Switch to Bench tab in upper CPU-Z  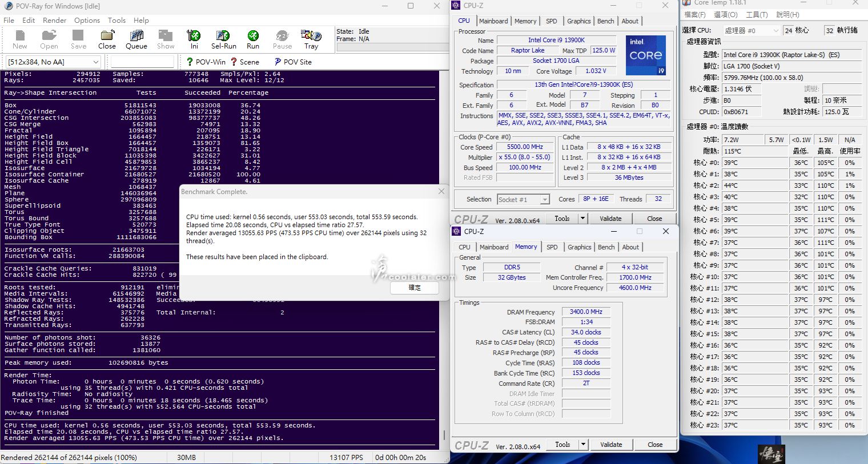[x=606, y=21]
